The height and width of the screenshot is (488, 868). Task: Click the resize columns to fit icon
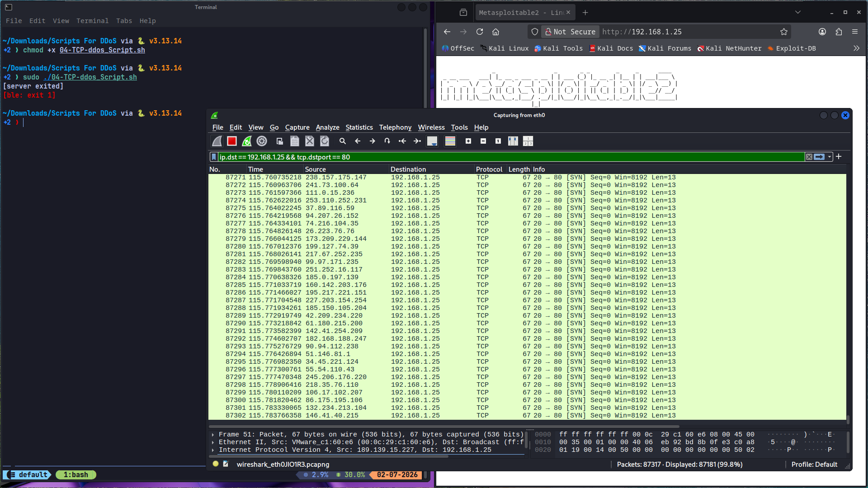513,141
